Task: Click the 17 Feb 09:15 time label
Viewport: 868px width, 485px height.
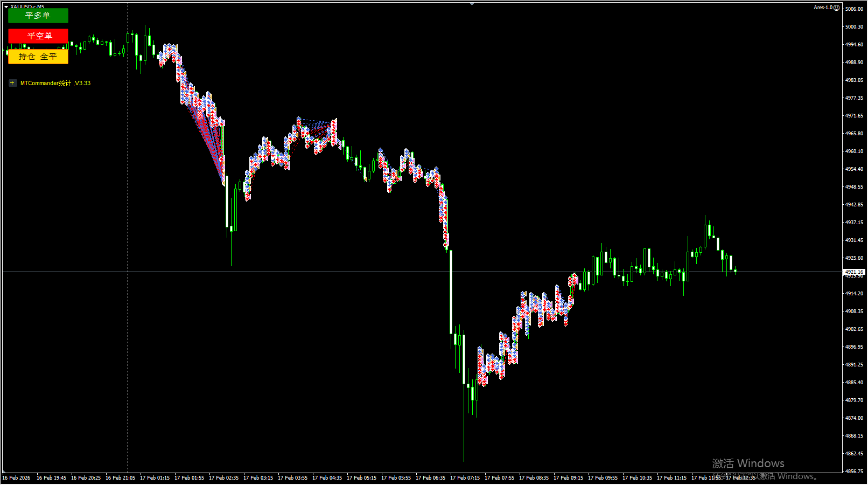Action: pos(569,478)
